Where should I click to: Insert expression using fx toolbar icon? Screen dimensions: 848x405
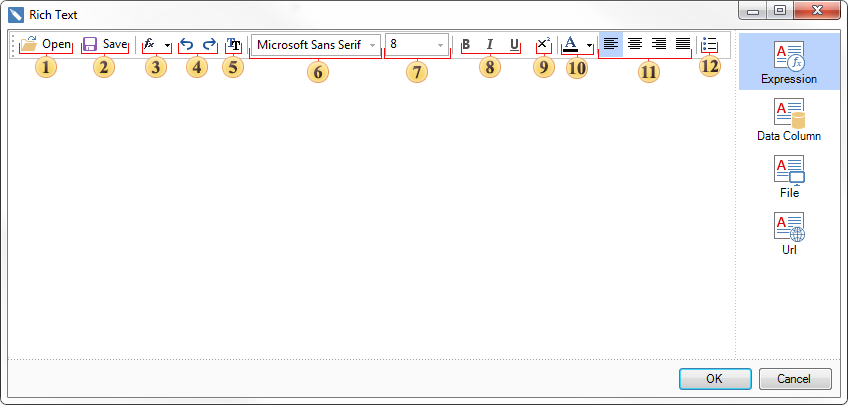point(150,45)
